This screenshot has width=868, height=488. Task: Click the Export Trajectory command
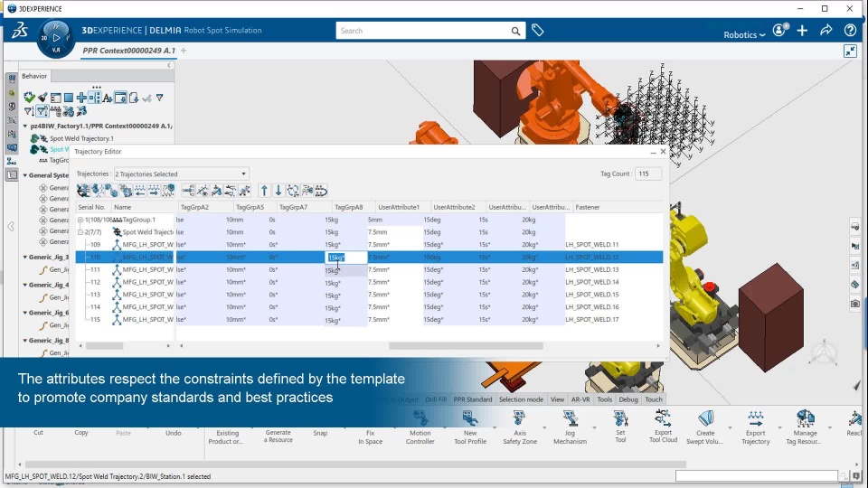[x=755, y=427]
